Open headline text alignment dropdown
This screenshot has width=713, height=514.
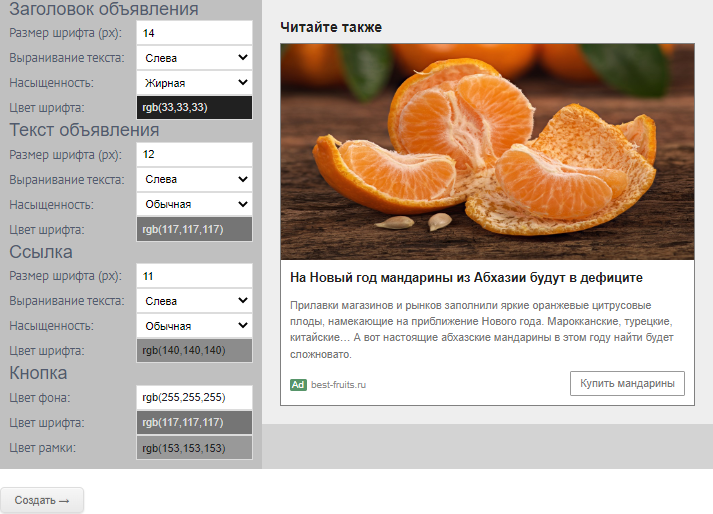[x=194, y=58]
